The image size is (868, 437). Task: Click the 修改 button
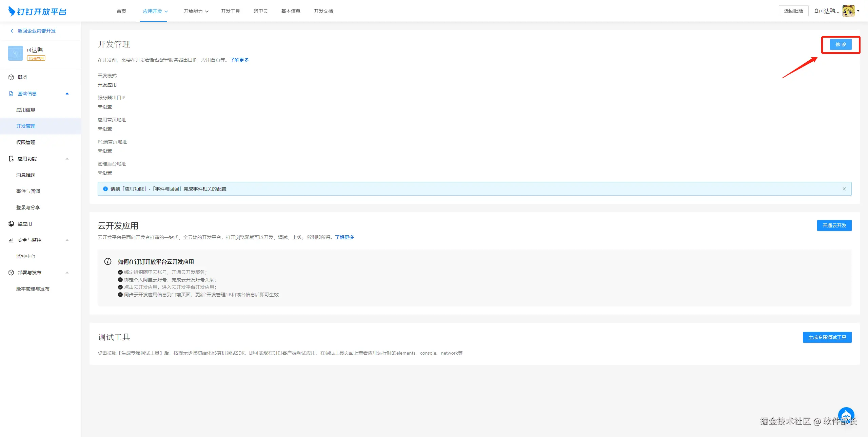coord(841,44)
